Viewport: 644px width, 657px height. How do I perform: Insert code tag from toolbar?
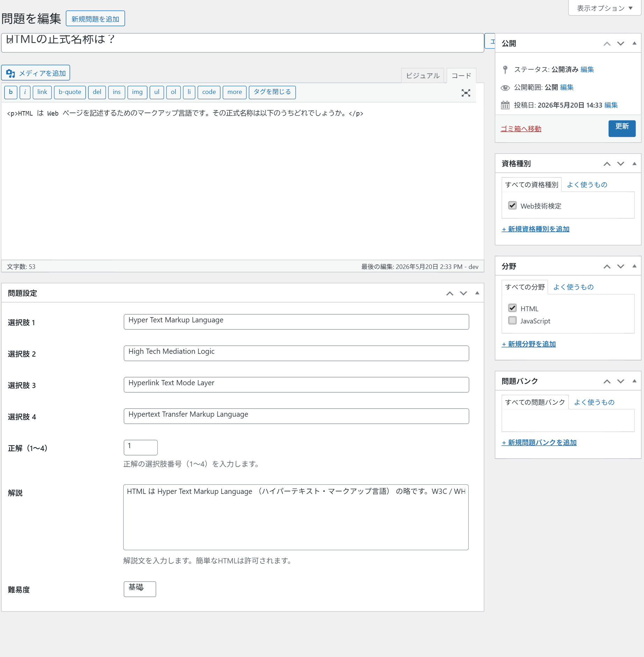[209, 92]
